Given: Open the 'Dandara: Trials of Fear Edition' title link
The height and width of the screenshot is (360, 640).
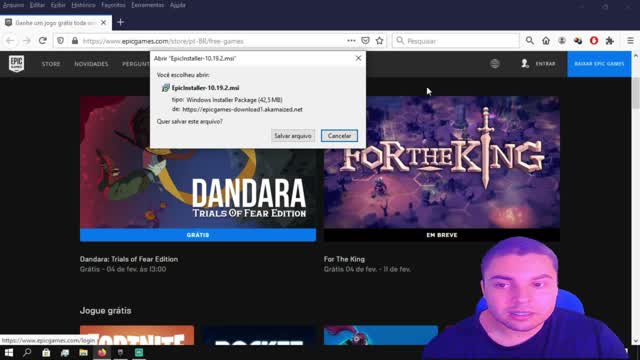Looking at the screenshot, I should coord(129,259).
